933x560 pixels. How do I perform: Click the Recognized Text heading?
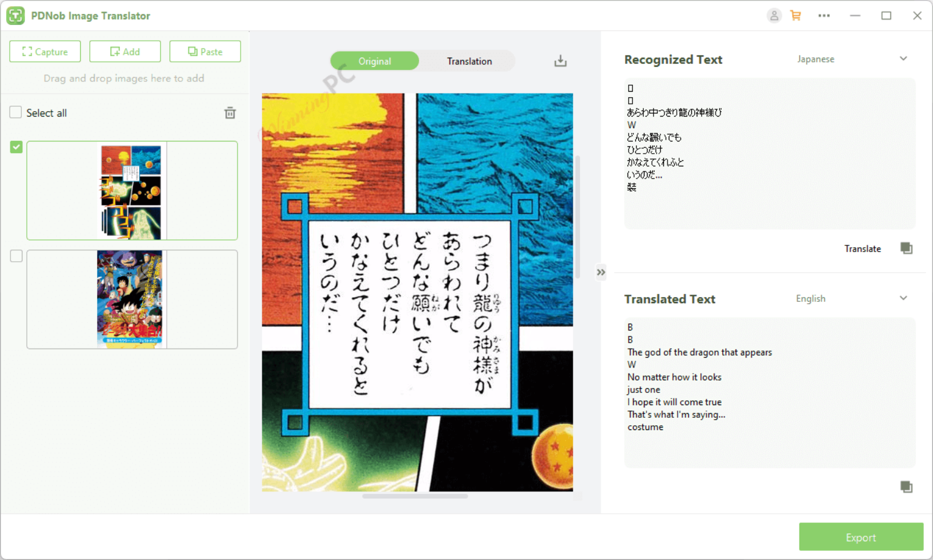[x=673, y=60]
